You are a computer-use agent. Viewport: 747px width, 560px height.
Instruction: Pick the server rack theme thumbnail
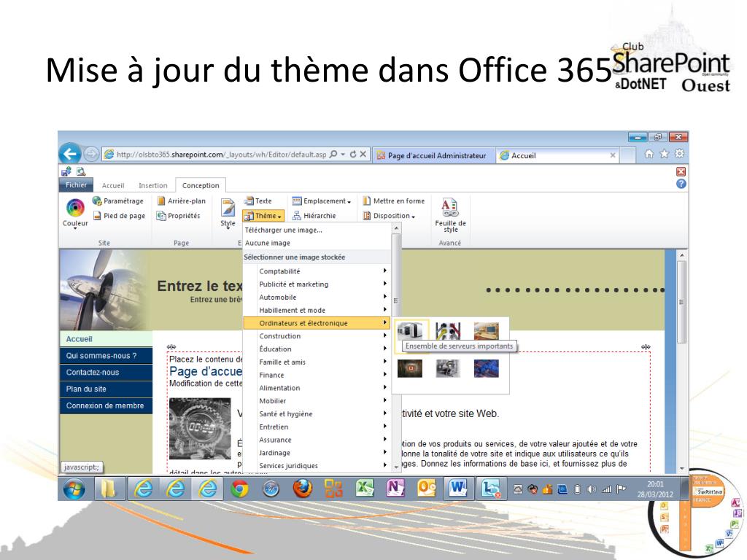(410, 330)
